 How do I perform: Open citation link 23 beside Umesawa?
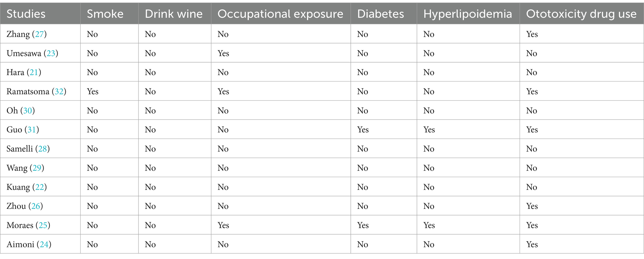[51, 53]
